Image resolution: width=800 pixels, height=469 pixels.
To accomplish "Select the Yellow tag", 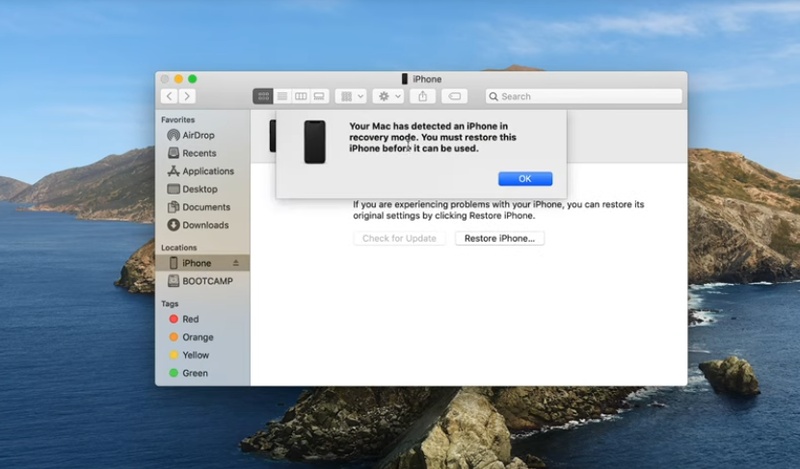I will [203, 355].
